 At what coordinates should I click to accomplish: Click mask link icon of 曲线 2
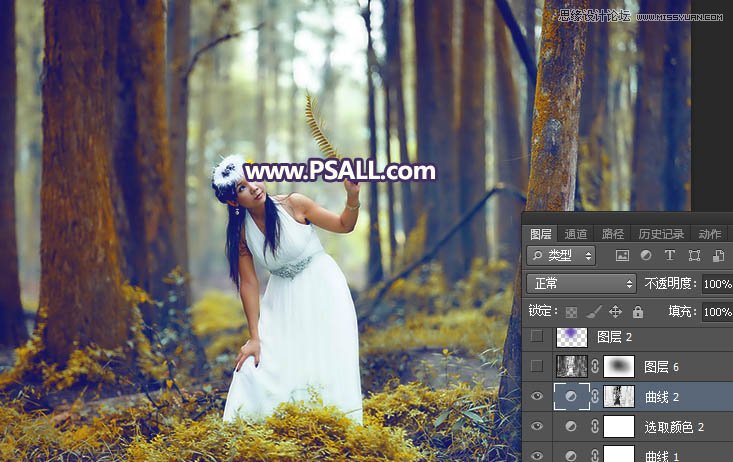tap(595, 397)
